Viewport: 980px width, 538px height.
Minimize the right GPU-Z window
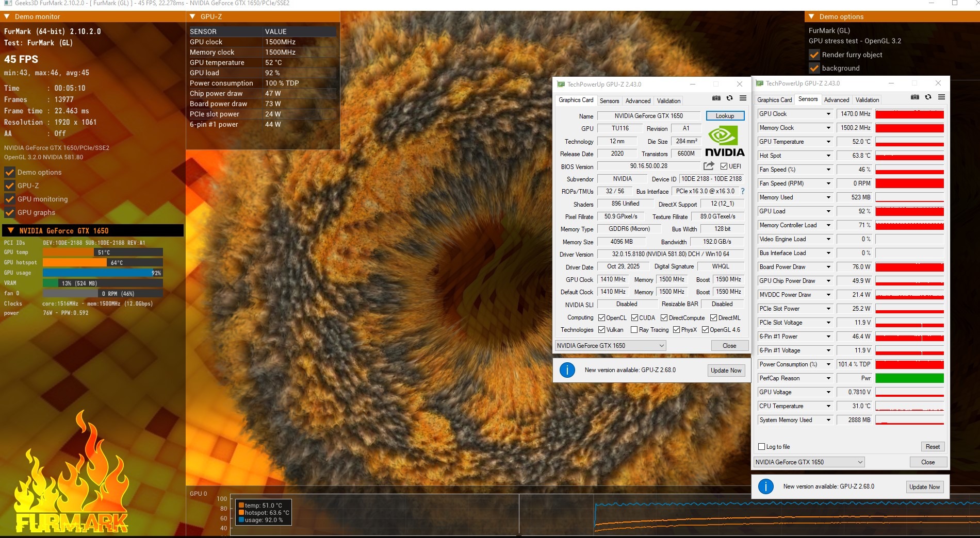(x=891, y=83)
